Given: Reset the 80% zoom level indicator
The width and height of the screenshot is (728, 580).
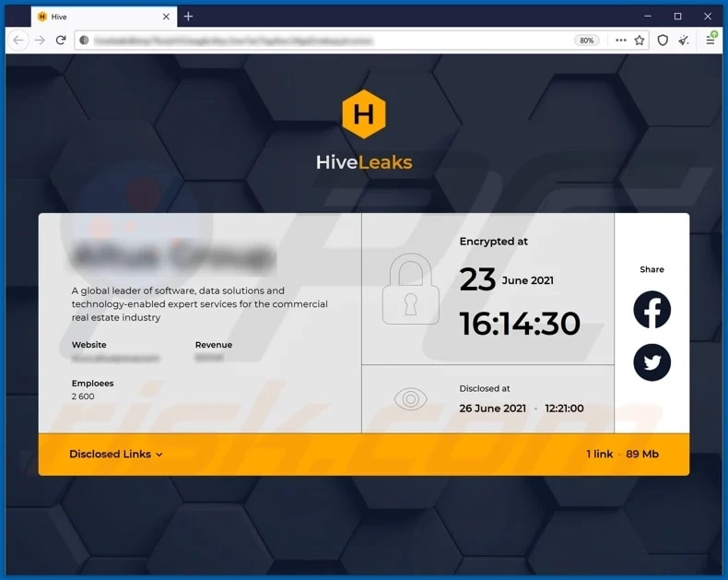Looking at the screenshot, I should pos(586,41).
